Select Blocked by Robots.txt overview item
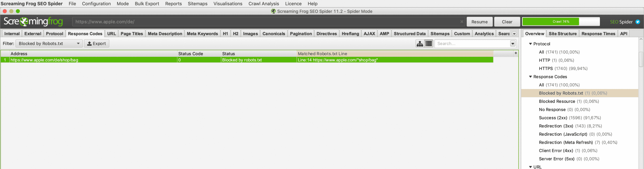 tap(580, 93)
